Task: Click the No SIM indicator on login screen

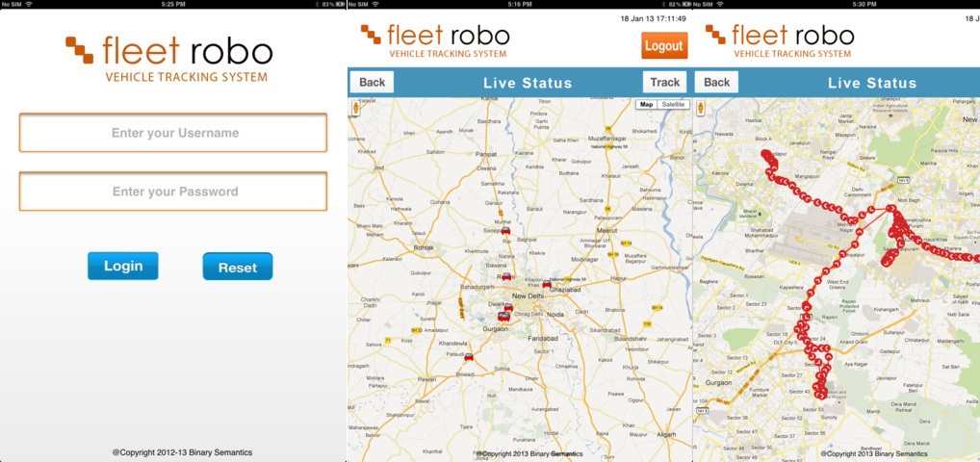Action: click(x=12, y=4)
